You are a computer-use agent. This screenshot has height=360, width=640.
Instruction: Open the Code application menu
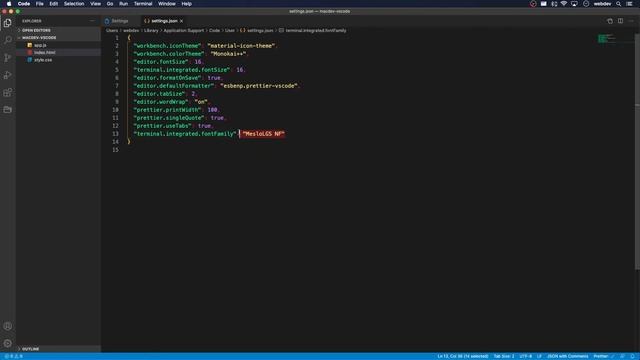coord(24,4)
